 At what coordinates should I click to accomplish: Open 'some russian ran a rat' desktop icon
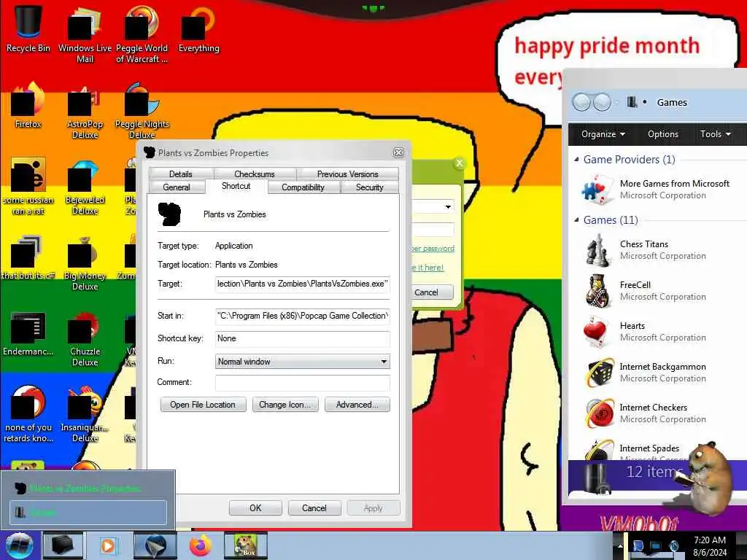[28, 187]
